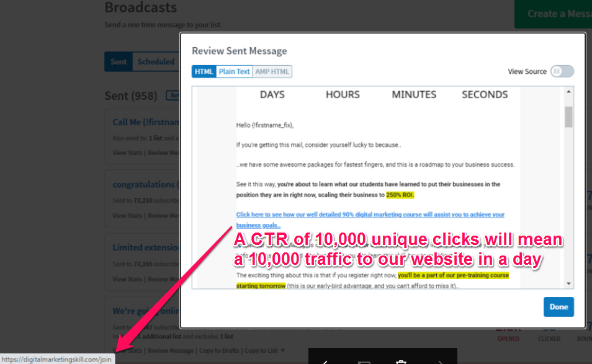Click the scrollbar up arrow in message preview

click(568, 92)
